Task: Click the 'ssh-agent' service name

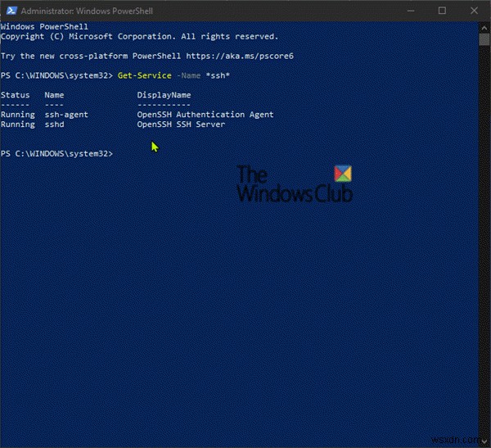Action: [x=66, y=115]
